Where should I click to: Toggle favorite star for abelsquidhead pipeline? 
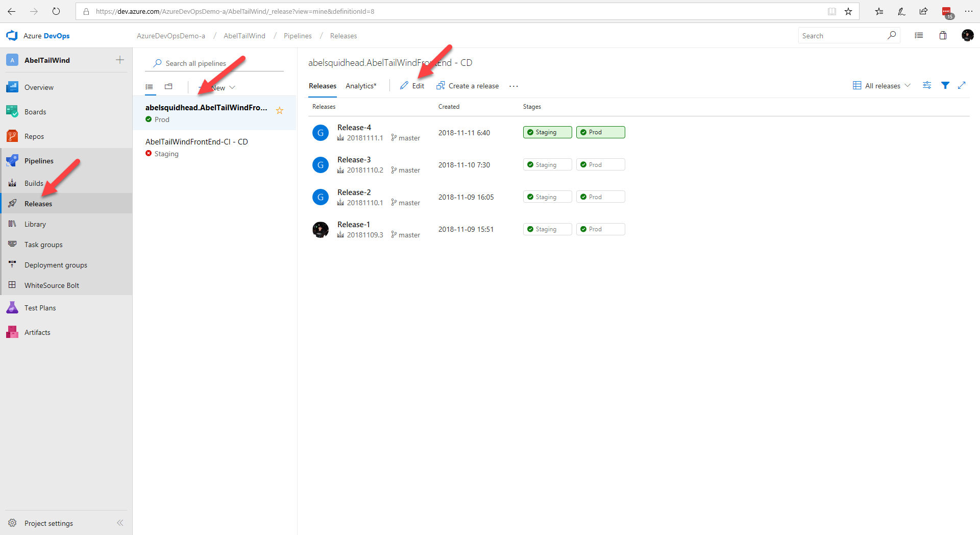(x=280, y=110)
